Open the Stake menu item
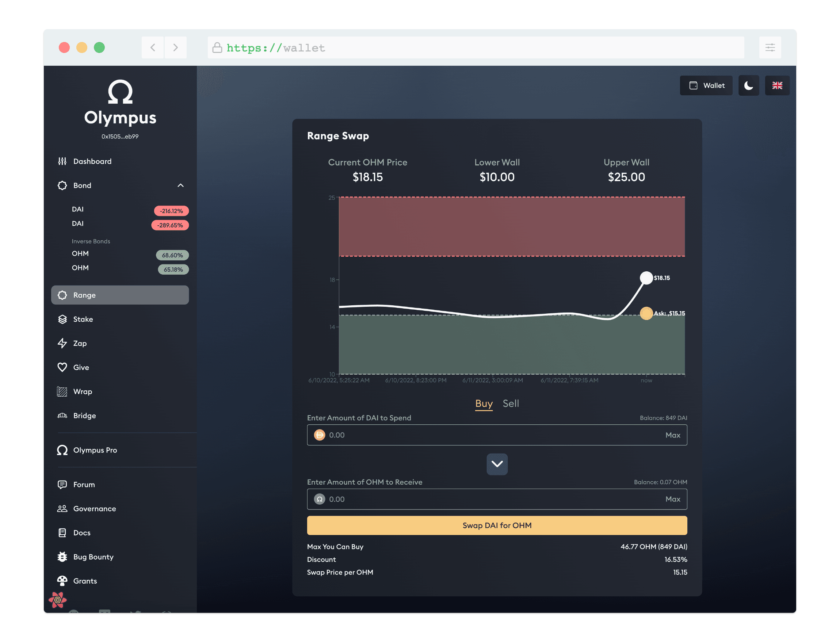 pos(120,319)
